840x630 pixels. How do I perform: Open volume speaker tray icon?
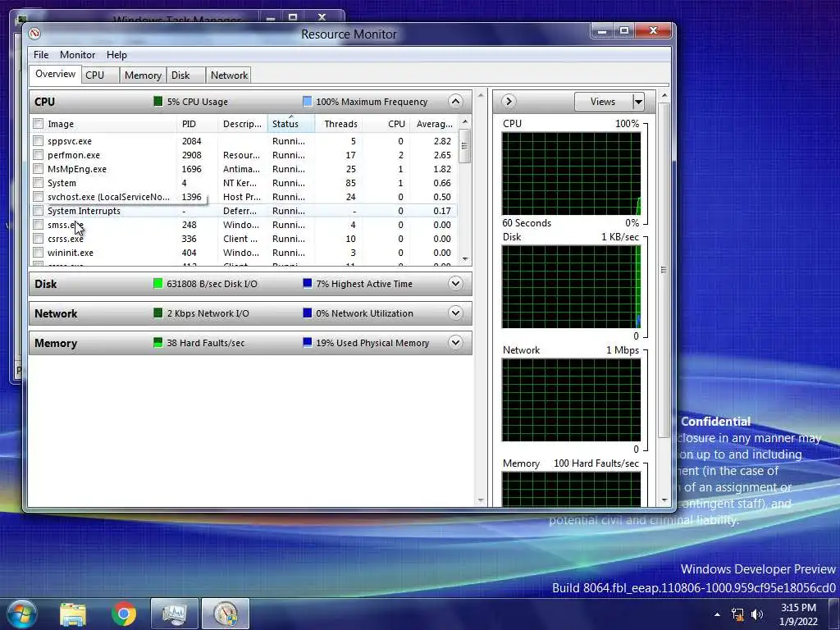757,614
